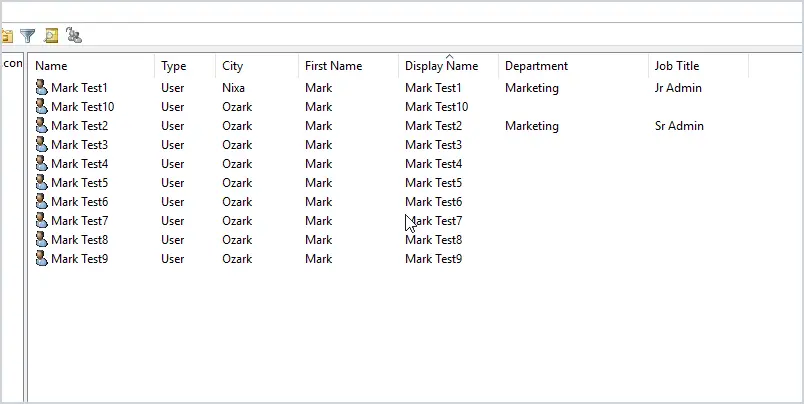Click the add-to-group users toolbar icon

74,35
